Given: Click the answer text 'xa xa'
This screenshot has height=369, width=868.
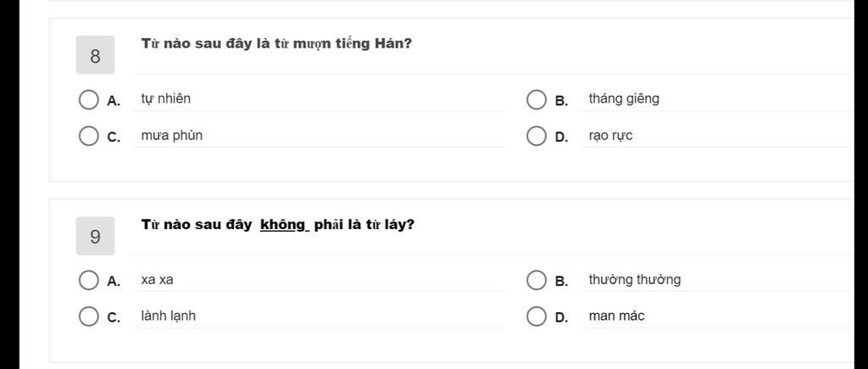Looking at the screenshot, I should pos(157,280).
